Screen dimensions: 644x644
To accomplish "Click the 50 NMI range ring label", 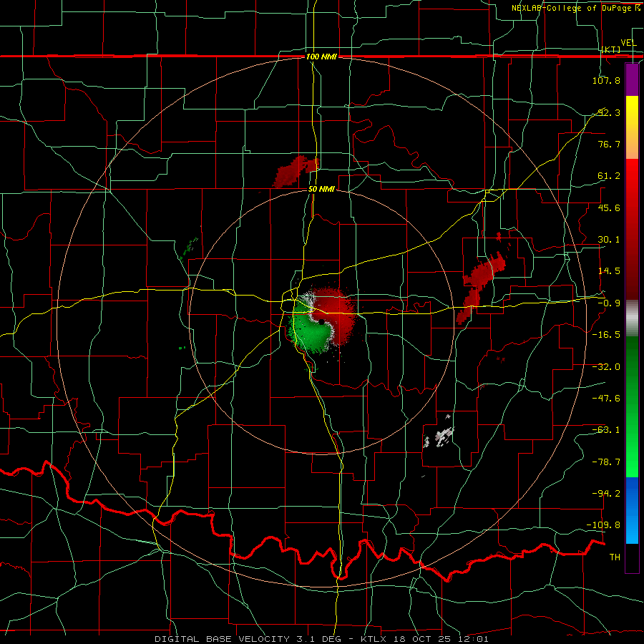I will coord(321,190).
